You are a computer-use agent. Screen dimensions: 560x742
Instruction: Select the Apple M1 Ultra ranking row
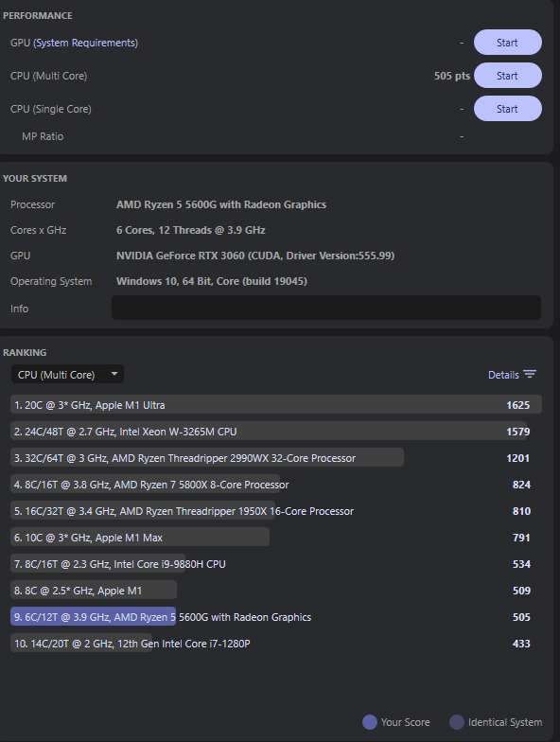click(276, 405)
